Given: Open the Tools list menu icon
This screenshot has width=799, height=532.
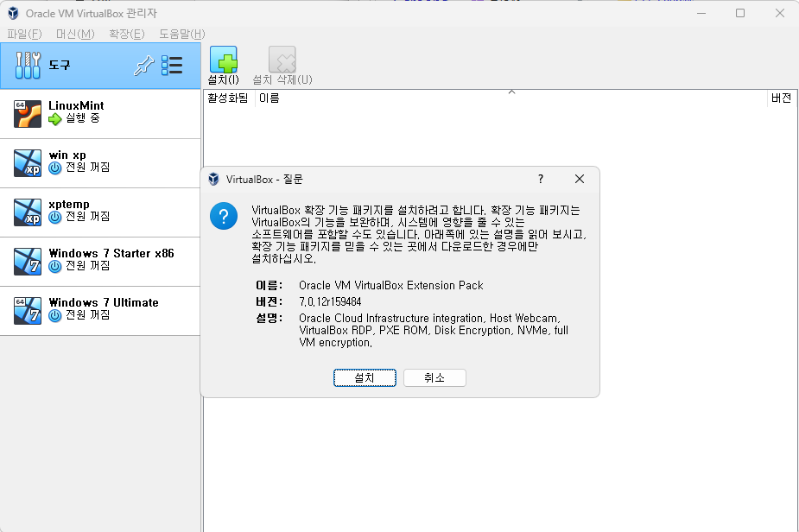Looking at the screenshot, I should tap(172, 66).
